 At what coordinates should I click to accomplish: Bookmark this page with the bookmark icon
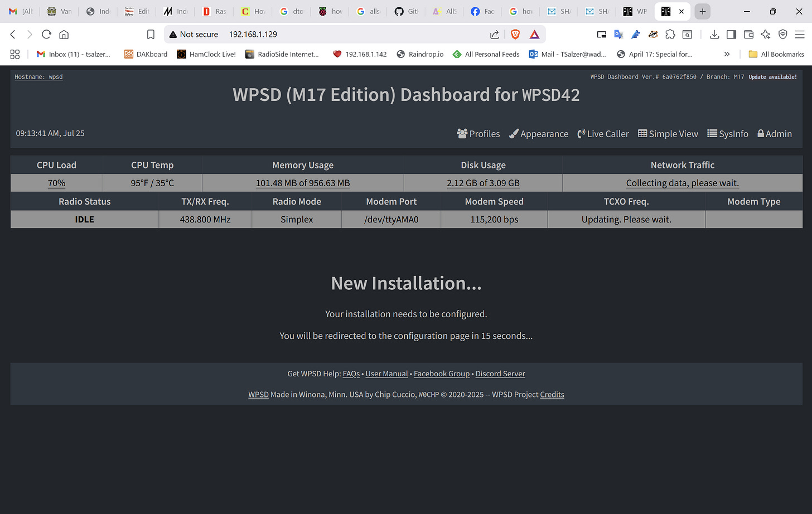click(151, 35)
